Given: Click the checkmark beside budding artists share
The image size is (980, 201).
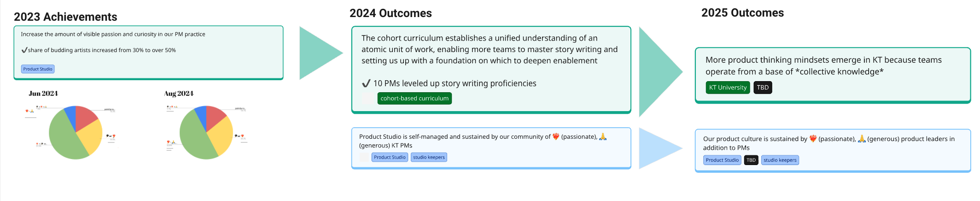Looking at the screenshot, I should coord(24,50).
